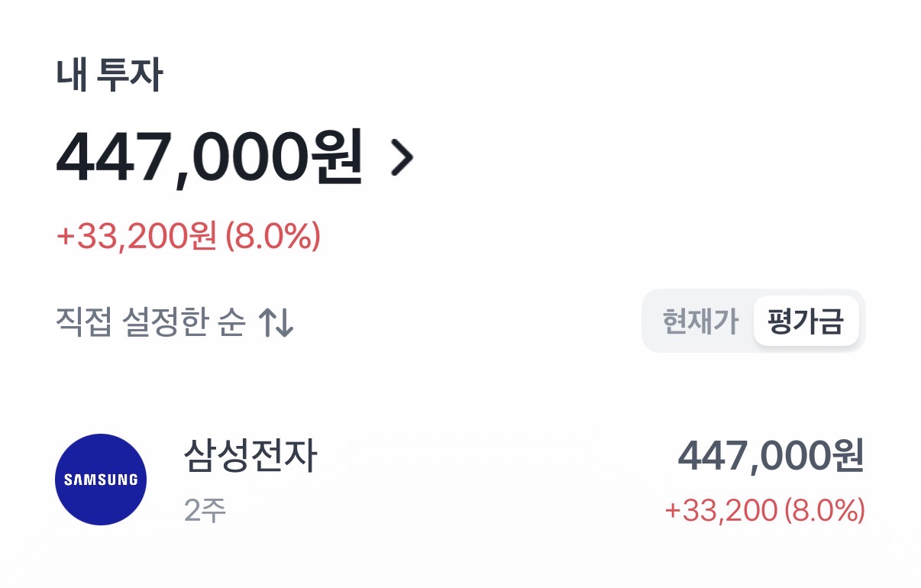Click the 원 currency unit in top total
The width and height of the screenshot is (921, 588).
pyautogui.click(x=335, y=158)
